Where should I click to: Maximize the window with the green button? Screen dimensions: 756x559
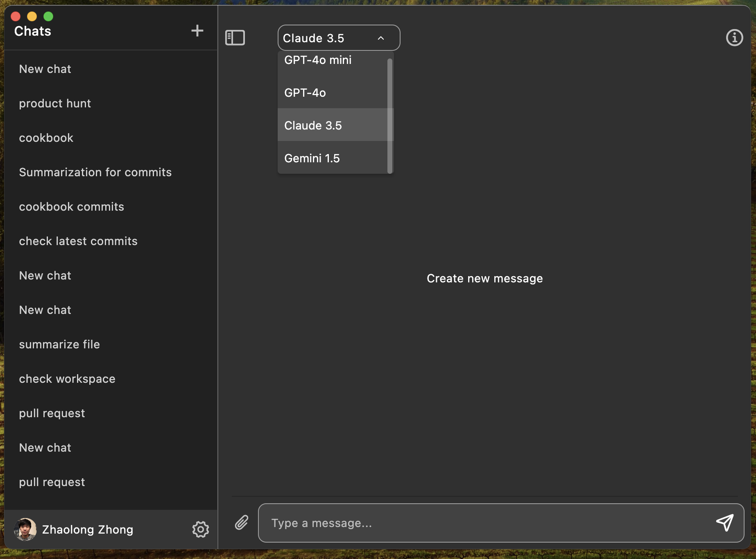click(x=48, y=16)
